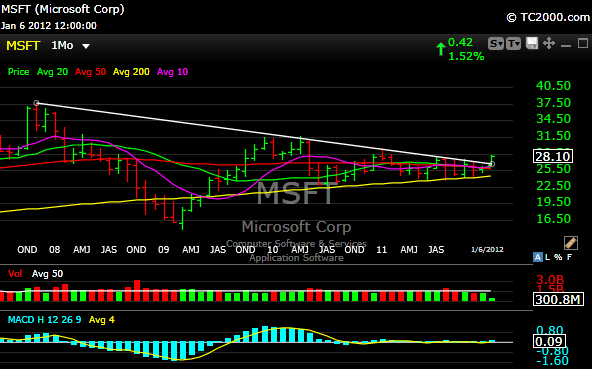Click the -1.60 MACD scale label
592x369 pixels.
[x=552, y=361]
